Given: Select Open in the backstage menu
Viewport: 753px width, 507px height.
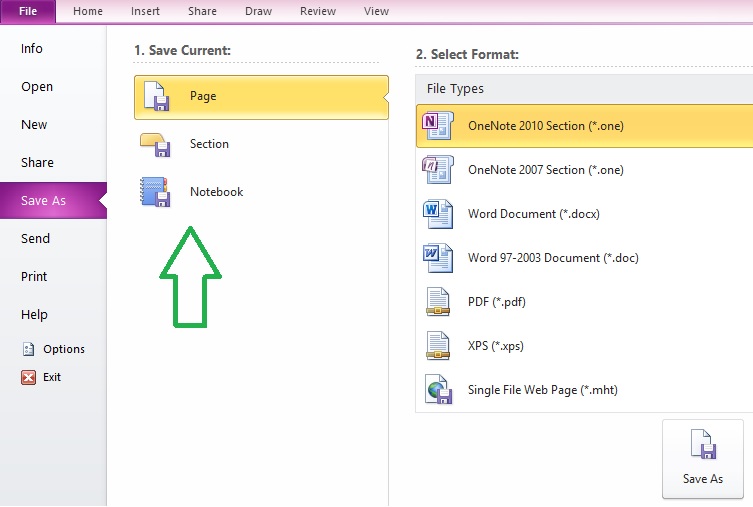Looking at the screenshot, I should (x=37, y=87).
